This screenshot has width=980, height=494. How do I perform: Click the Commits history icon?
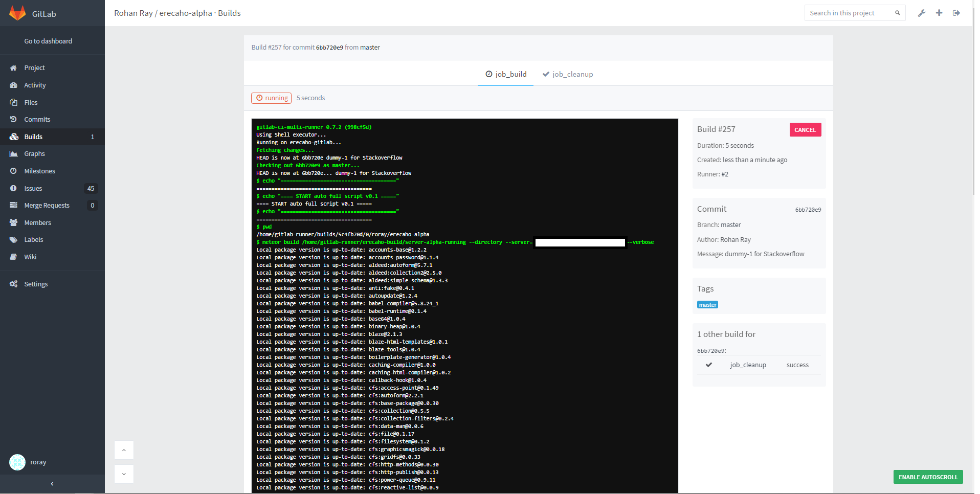click(13, 120)
